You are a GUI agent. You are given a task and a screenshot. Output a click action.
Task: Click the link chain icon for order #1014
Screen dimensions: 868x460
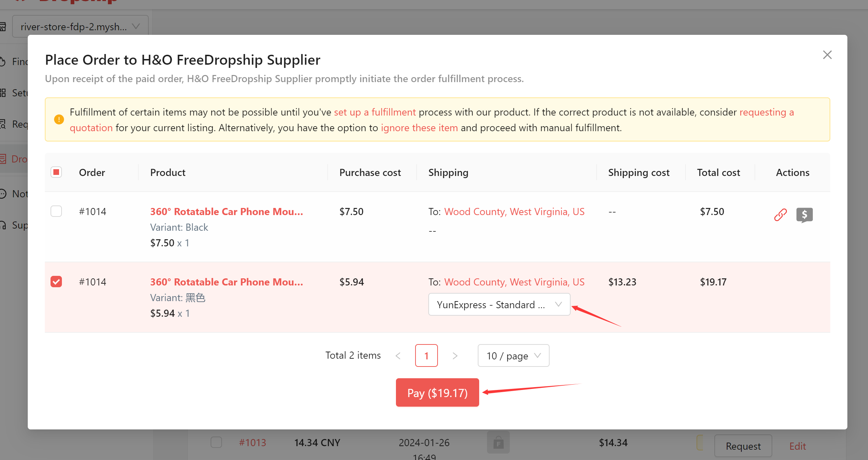pos(780,215)
